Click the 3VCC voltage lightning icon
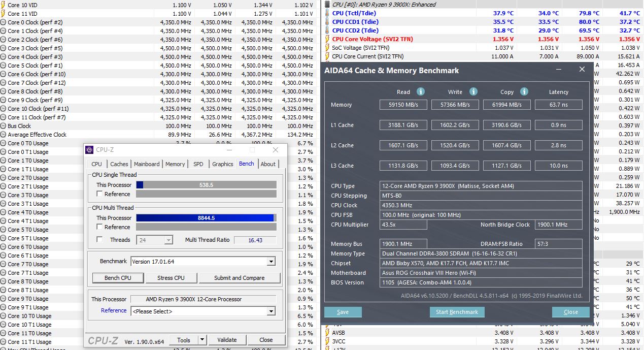This screenshot has height=350, width=644. (x=327, y=341)
